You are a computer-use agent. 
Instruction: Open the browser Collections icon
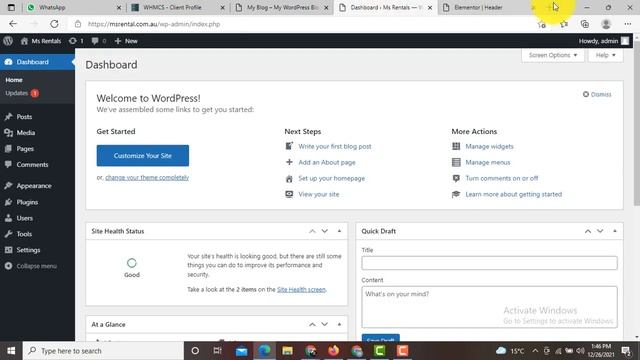point(584,24)
